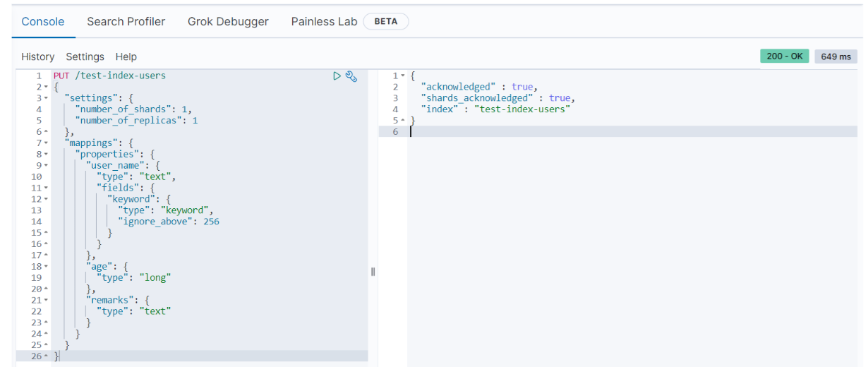Screen dimensions: 868x367
Task: Collapse the "user_name" block fold arrow
Action: [46, 166]
